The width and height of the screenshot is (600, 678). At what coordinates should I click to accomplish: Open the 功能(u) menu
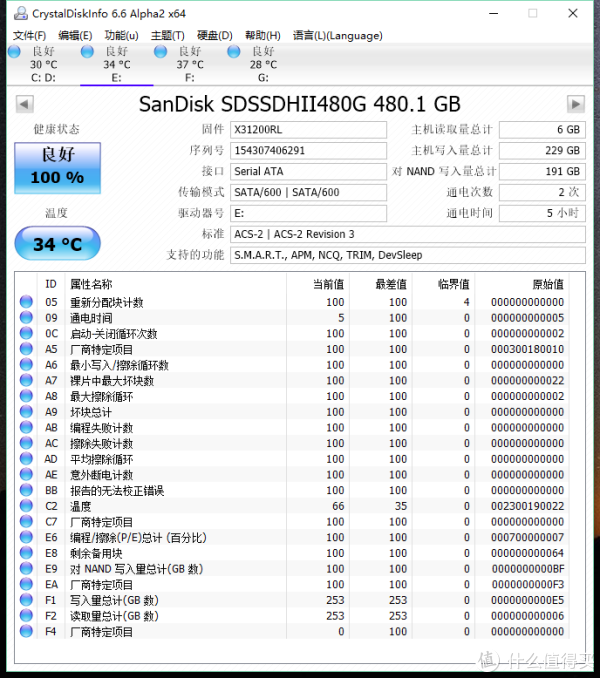[121, 35]
